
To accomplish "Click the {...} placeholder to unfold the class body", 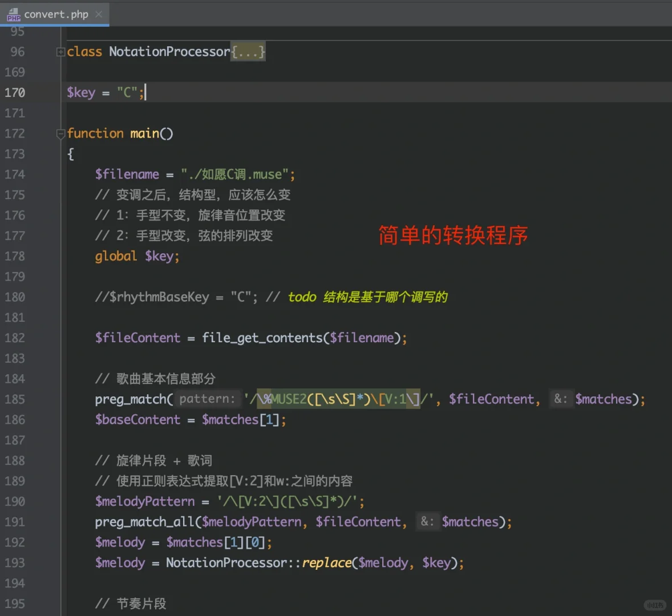I will point(248,51).
